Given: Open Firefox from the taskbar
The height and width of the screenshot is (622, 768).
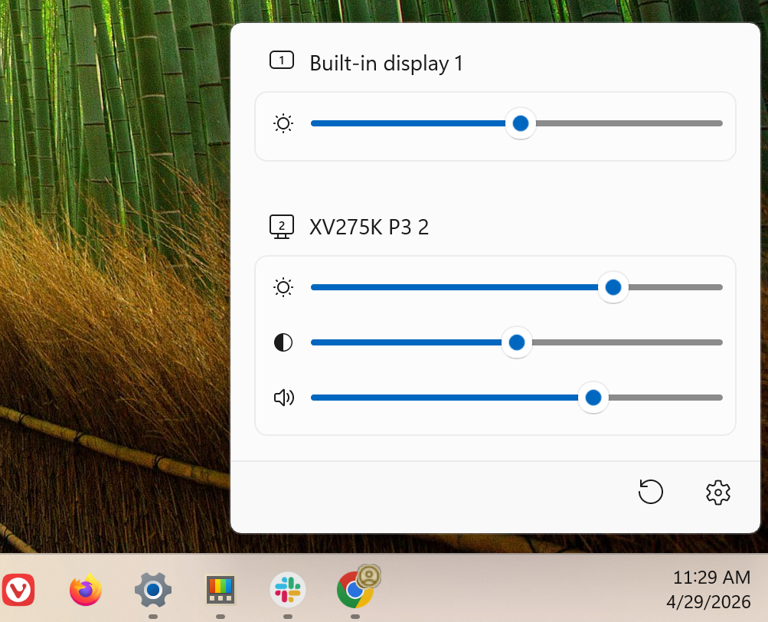Looking at the screenshot, I should pyautogui.click(x=86, y=590).
